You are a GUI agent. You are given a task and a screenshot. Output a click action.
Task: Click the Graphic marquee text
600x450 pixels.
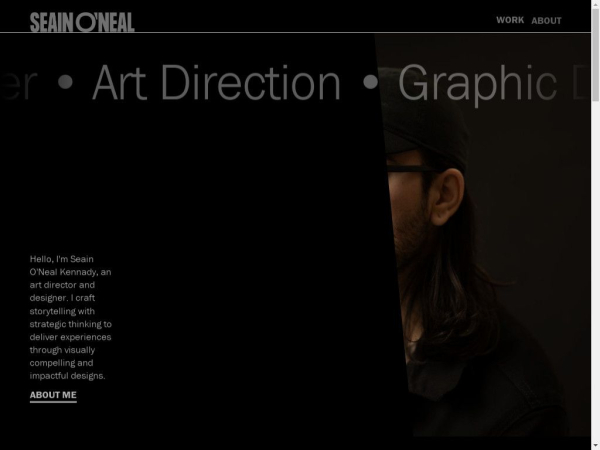477,84
